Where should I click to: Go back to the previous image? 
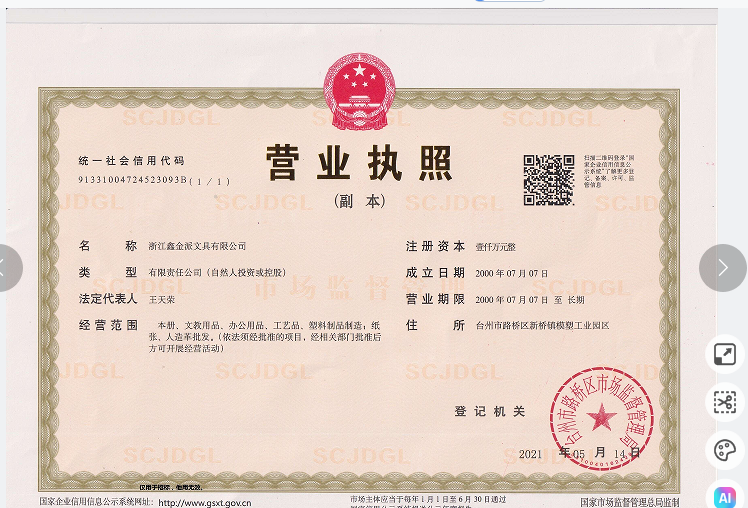[x=6, y=268]
